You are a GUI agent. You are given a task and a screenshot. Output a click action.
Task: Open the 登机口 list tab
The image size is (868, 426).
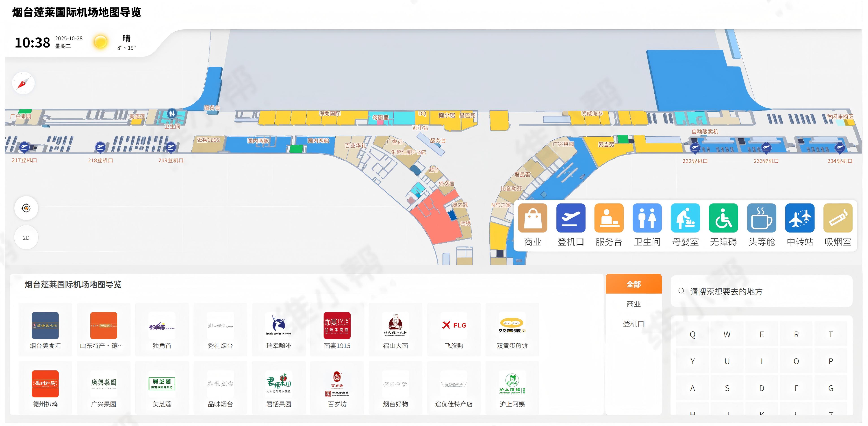(x=634, y=324)
